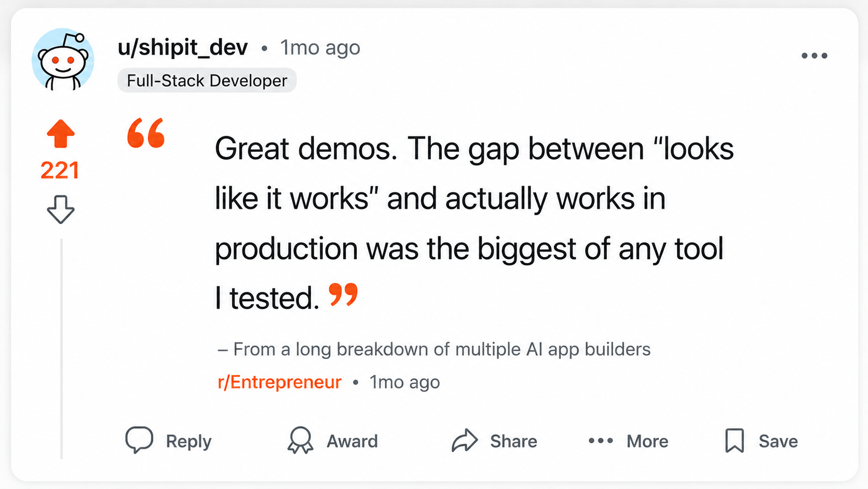Visit the r/Entrepreneur subreddit link
Viewport: 868px width, 489px height.
pos(279,382)
